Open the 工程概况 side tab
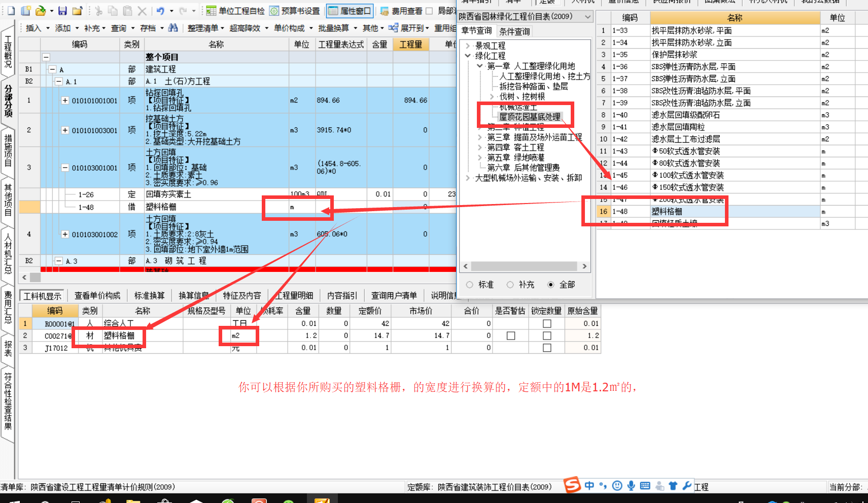This screenshot has width=868, height=503. pos(8,52)
